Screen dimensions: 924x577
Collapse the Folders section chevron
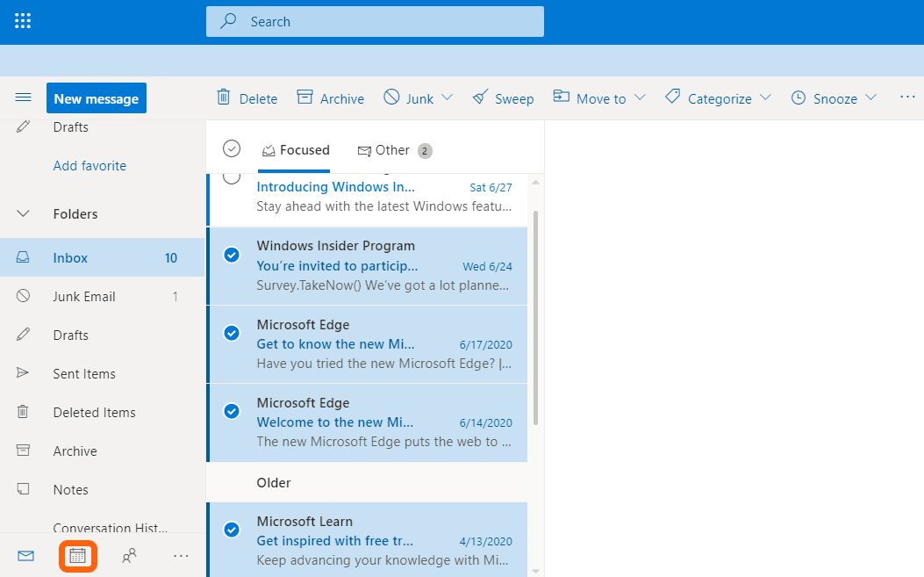[24, 213]
